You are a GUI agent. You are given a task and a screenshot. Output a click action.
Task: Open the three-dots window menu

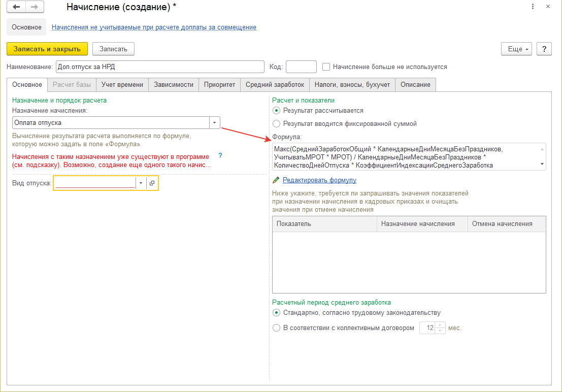click(x=533, y=7)
